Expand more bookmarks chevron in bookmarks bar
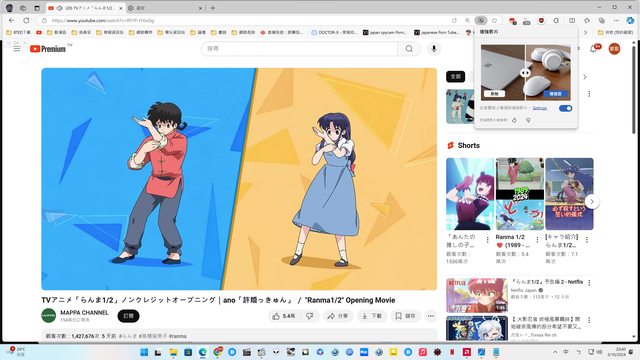 pyautogui.click(x=585, y=32)
